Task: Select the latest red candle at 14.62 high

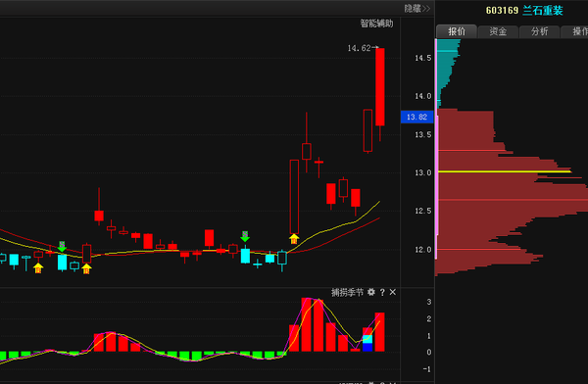Action: coord(380,87)
